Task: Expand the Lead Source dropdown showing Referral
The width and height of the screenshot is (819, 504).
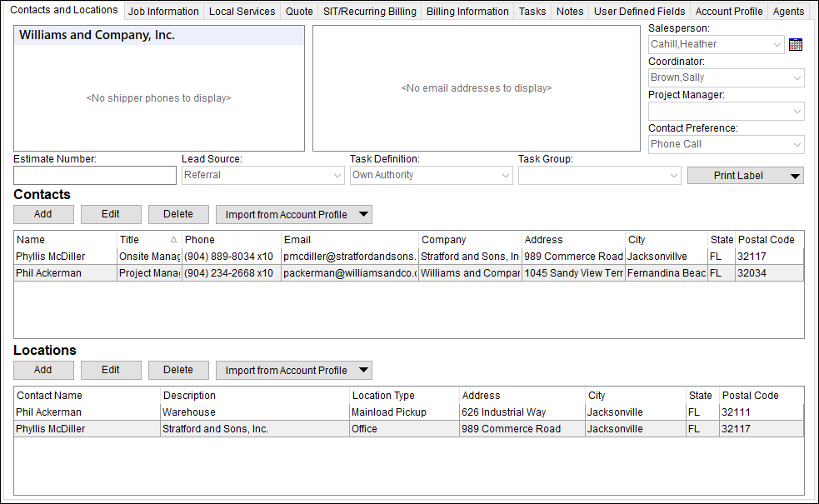Action: tap(337, 175)
